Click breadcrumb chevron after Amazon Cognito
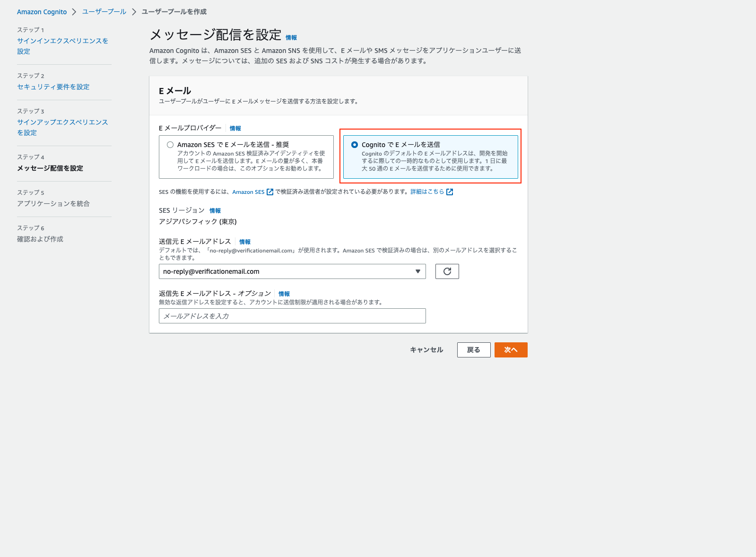 click(74, 12)
